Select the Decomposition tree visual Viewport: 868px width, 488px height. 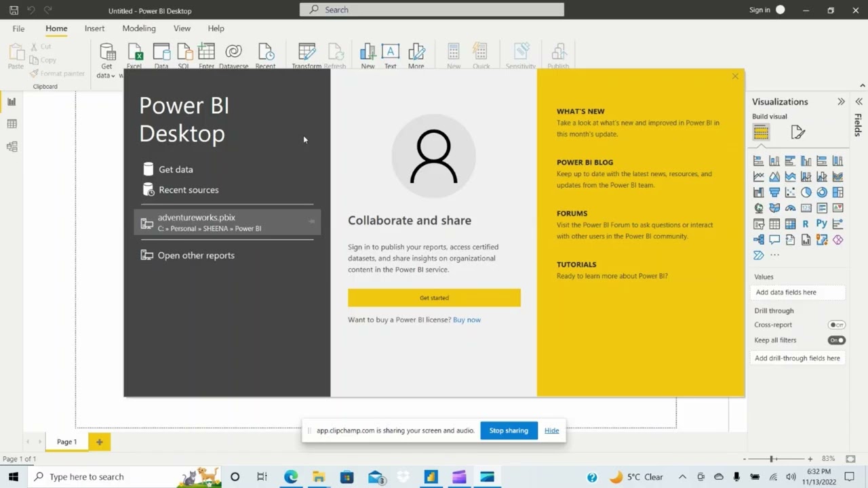point(758,239)
